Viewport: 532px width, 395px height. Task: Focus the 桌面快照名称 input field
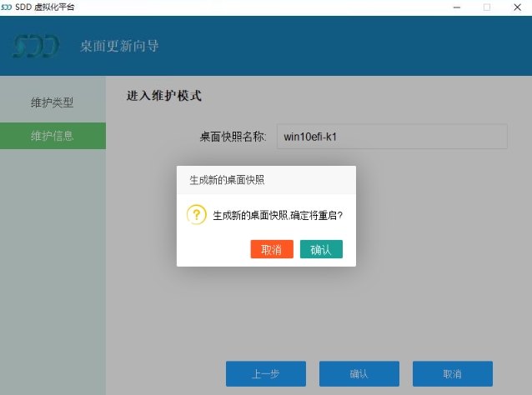click(392, 137)
